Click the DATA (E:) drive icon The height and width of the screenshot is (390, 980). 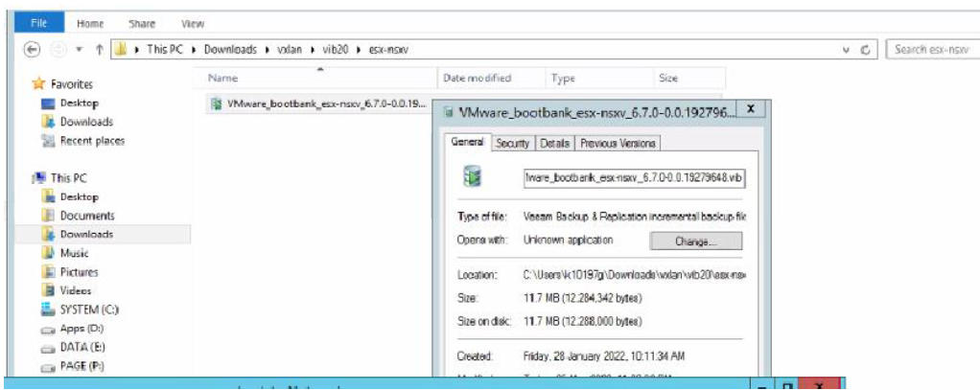click(48, 348)
